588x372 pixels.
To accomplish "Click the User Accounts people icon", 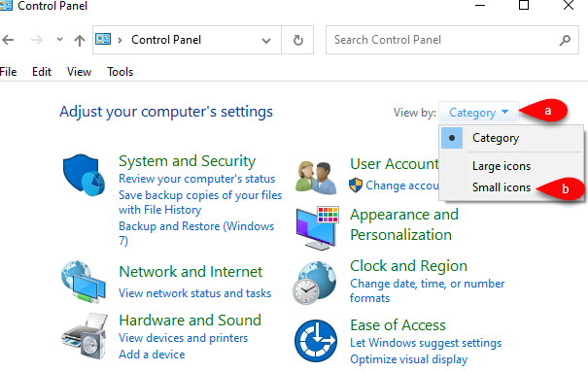I will pos(316,178).
